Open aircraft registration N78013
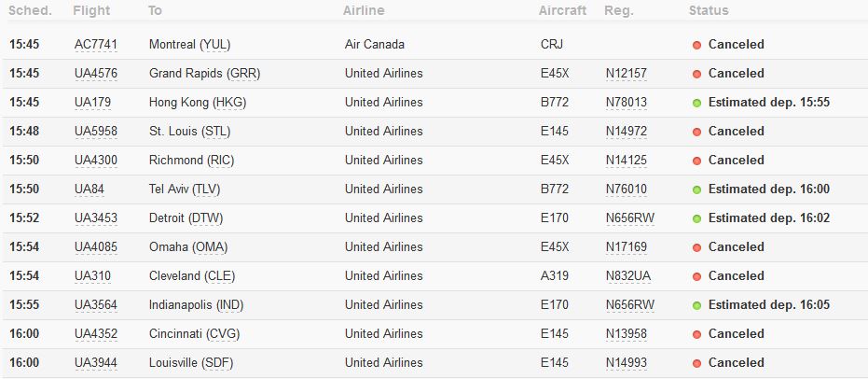The height and width of the screenshot is (379, 868). point(626,103)
